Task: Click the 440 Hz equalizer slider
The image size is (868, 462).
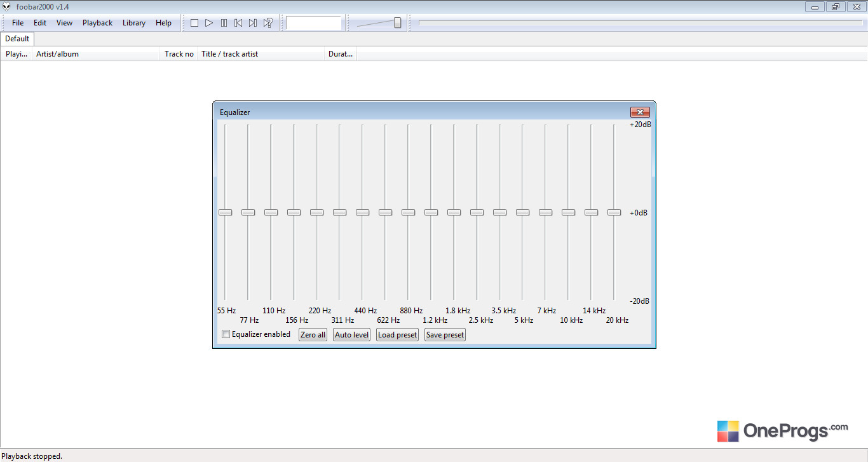Action: click(x=362, y=212)
